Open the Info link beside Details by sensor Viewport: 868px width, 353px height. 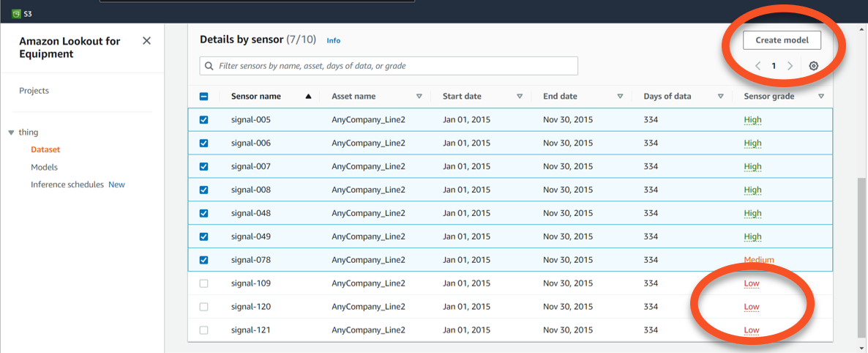333,40
